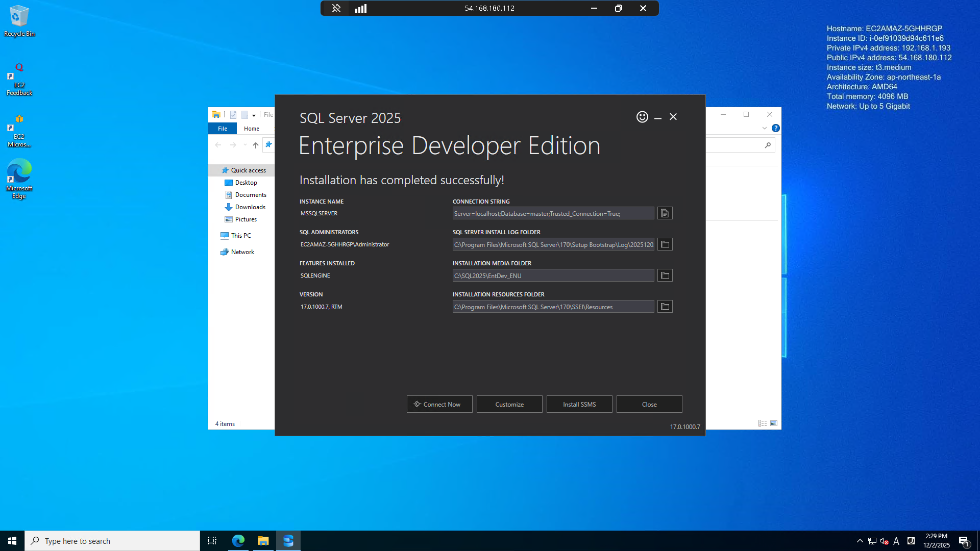The width and height of the screenshot is (980, 551).
Task: Click the connection string text field
Action: (553, 213)
